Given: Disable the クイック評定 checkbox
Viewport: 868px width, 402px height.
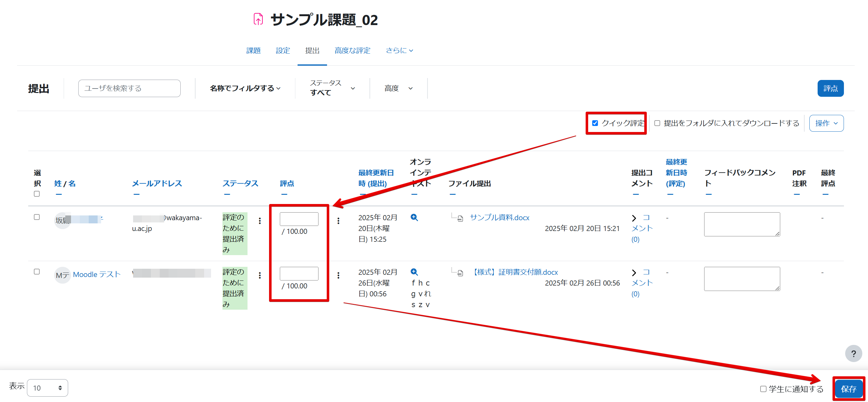Looking at the screenshot, I should click(595, 123).
